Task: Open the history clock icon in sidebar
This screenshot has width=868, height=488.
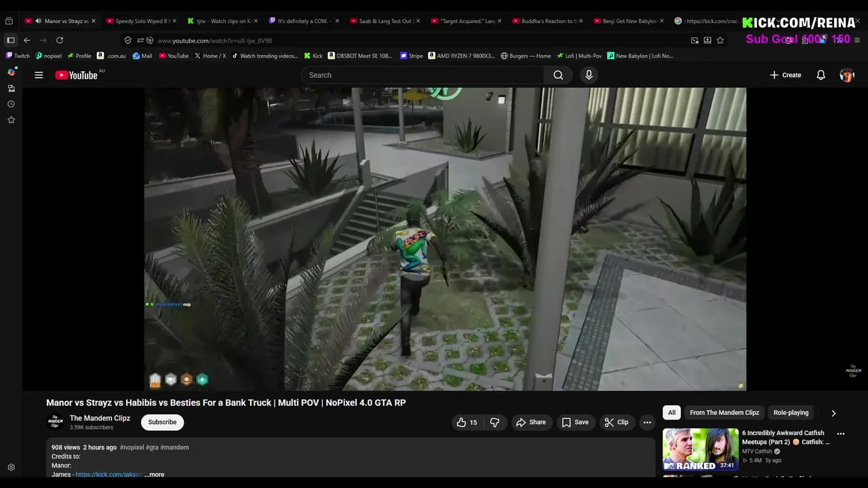Action: 11,104
